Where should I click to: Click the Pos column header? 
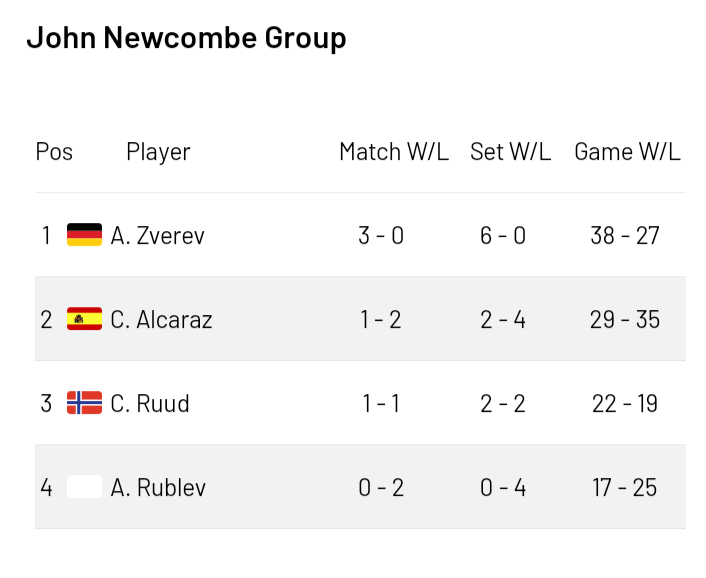tap(54, 152)
